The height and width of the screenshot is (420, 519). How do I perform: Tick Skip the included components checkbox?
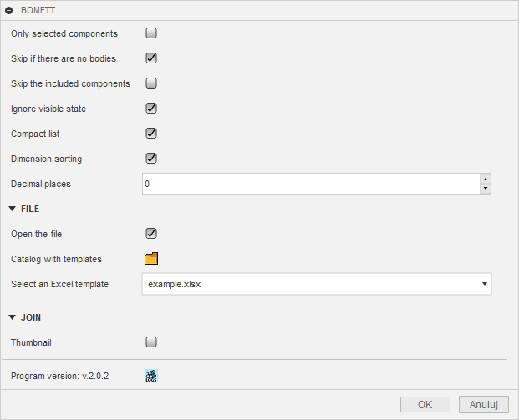[151, 83]
